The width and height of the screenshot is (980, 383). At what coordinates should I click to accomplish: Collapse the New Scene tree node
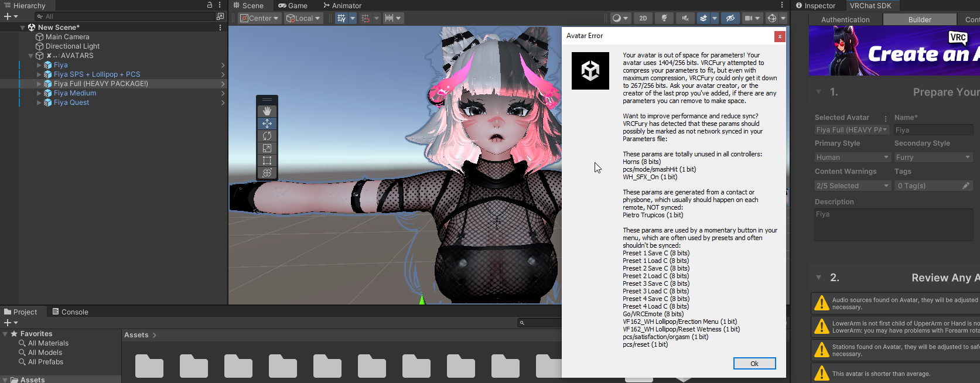pyautogui.click(x=23, y=28)
